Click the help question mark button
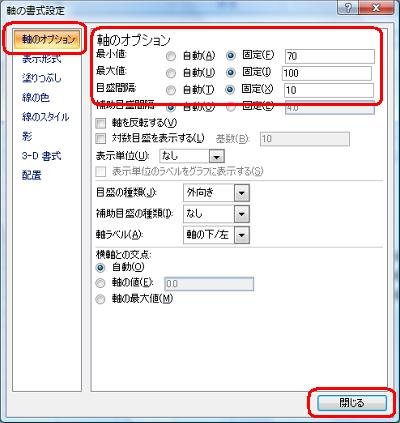This screenshot has width=400, height=423. coord(348,8)
